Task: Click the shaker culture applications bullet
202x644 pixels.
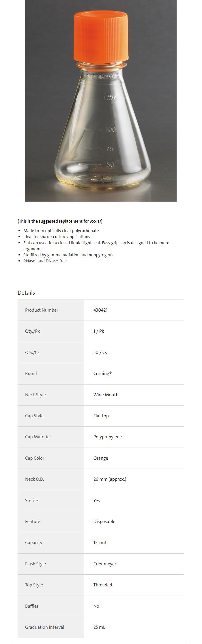Action: tap(57, 237)
